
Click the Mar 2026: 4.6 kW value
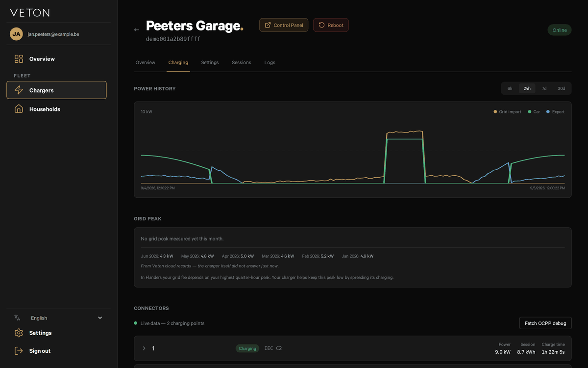pos(278,256)
